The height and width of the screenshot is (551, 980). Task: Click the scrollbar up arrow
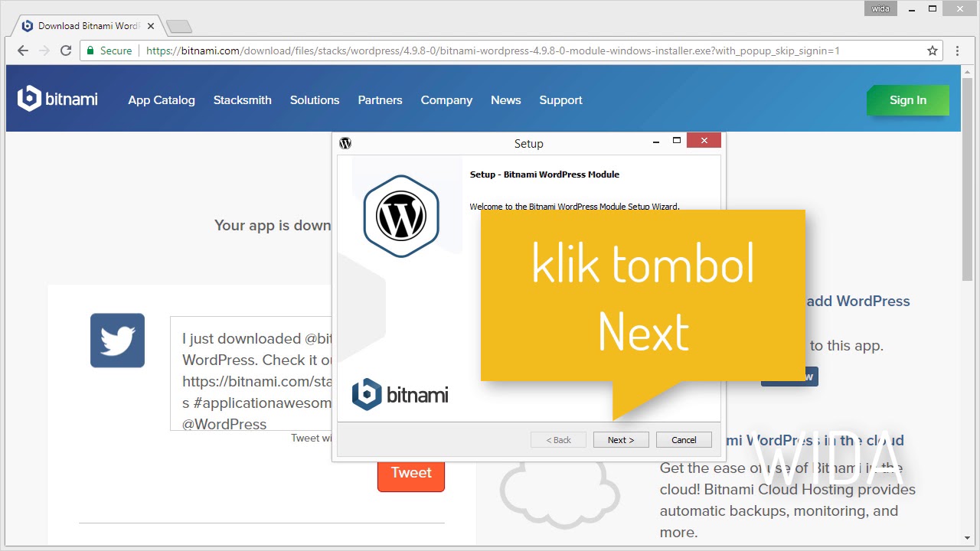click(x=967, y=70)
